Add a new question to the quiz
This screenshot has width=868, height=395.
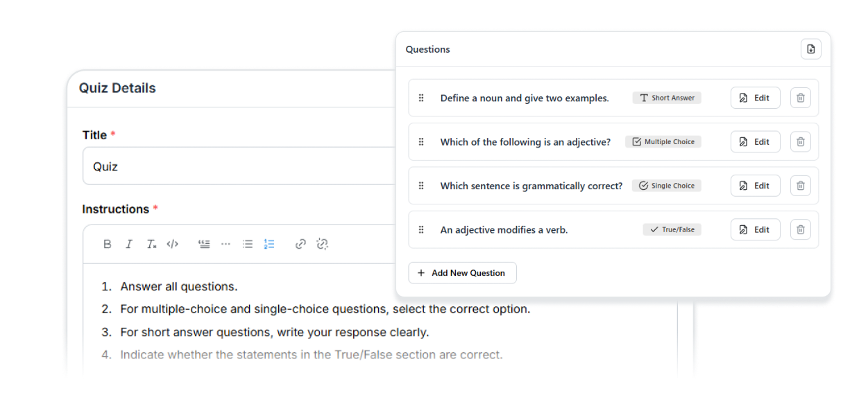462,273
